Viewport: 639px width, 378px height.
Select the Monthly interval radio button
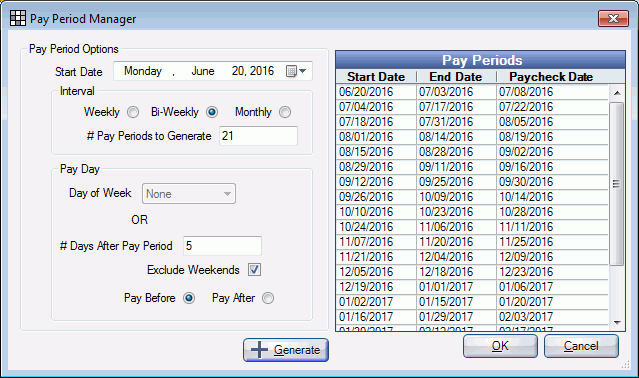[285, 112]
